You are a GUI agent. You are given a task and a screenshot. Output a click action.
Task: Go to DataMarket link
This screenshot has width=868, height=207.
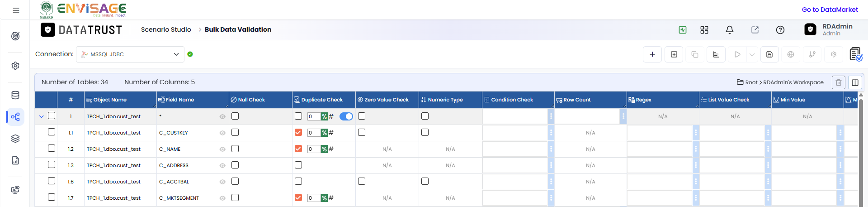[x=830, y=10]
